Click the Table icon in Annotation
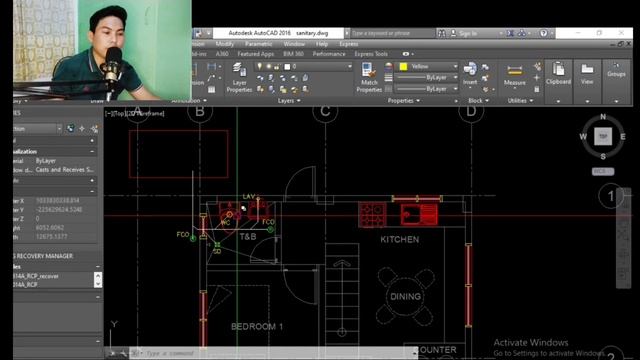This screenshot has height=360, width=640. pyautogui.click(x=211, y=89)
